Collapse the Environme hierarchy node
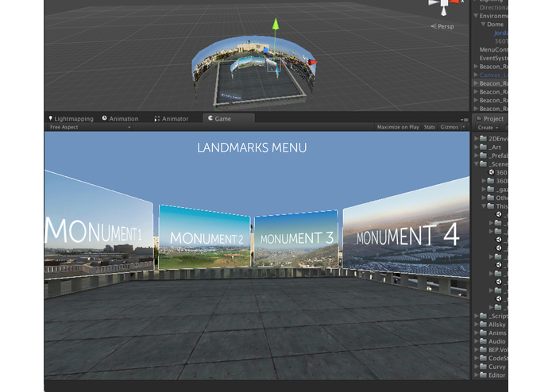552x392 pixels. pos(476,16)
